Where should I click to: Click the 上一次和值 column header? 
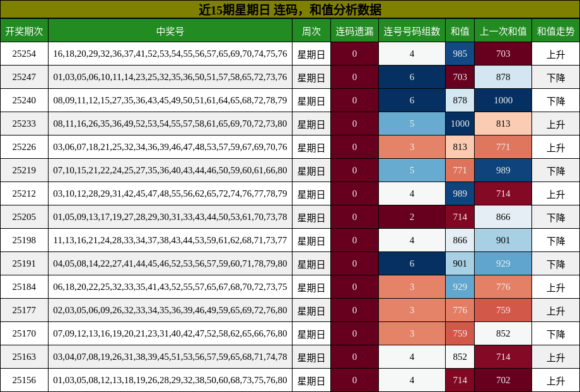pyautogui.click(x=503, y=31)
